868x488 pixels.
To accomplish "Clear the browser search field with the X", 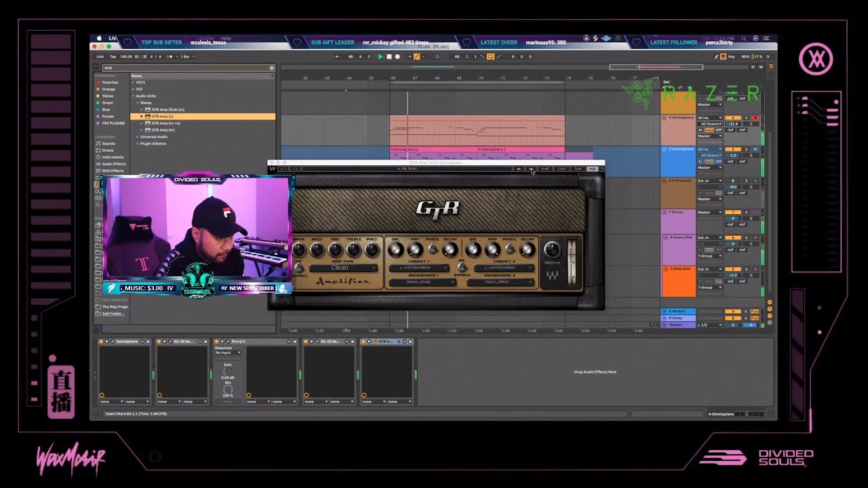I will pyautogui.click(x=272, y=68).
